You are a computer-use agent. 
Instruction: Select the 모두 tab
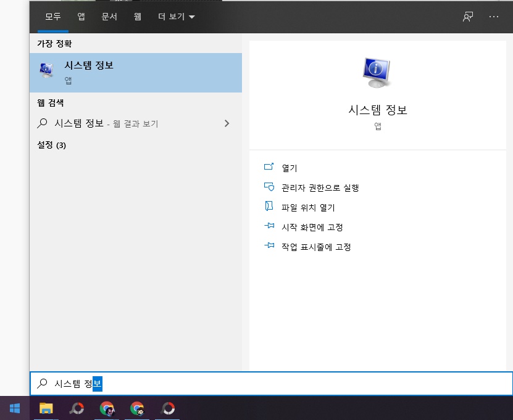tap(53, 17)
